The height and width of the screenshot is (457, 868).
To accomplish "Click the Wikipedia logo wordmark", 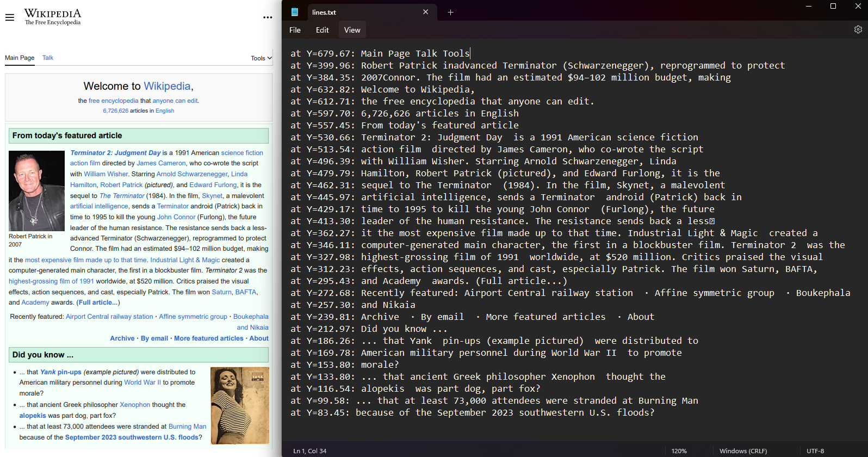I will pos(53,16).
